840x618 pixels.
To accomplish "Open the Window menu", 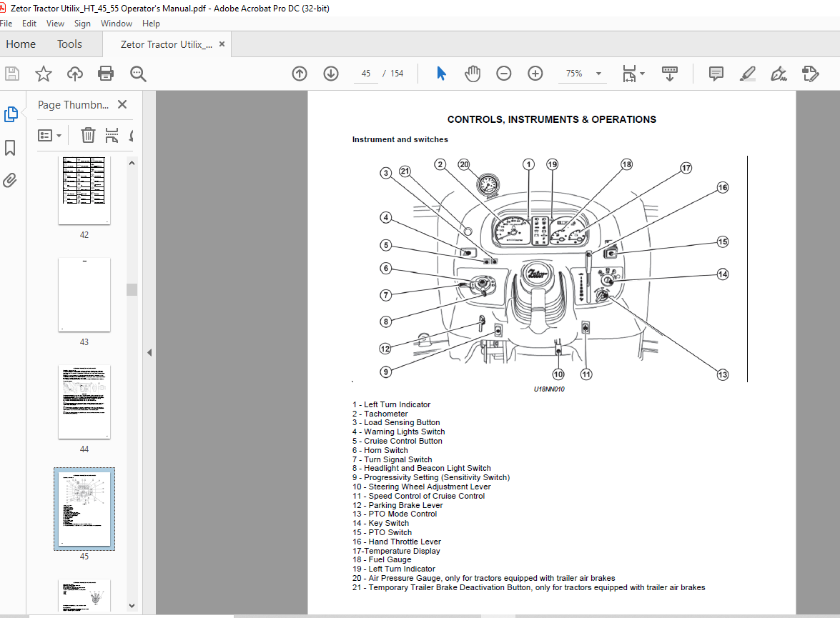I will tap(117, 24).
